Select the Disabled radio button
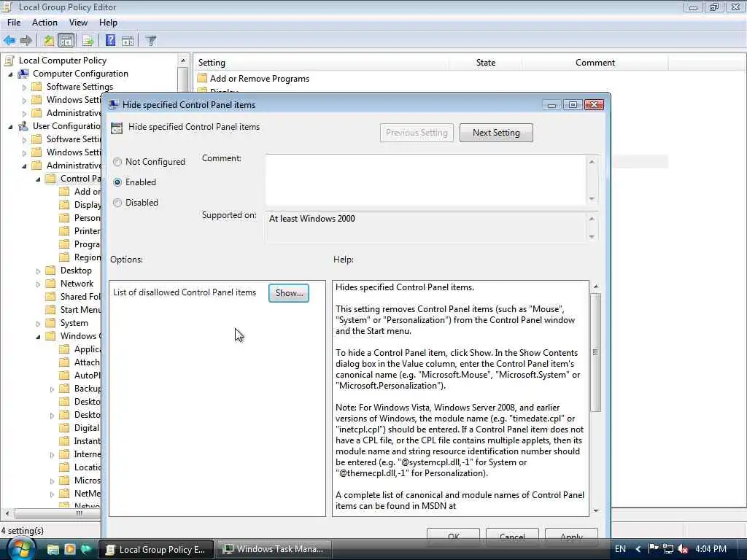Viewport: 747px width, 560px height. point(117,203)
